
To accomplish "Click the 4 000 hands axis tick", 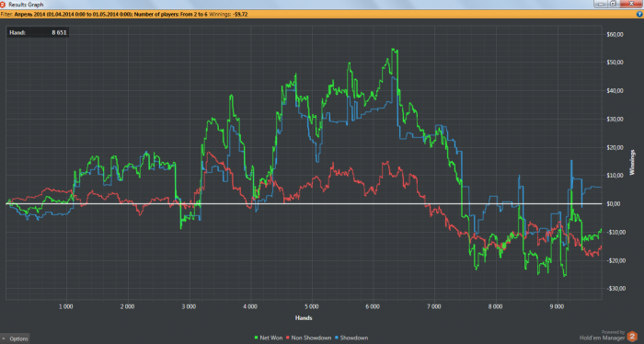I will [250, 306].
